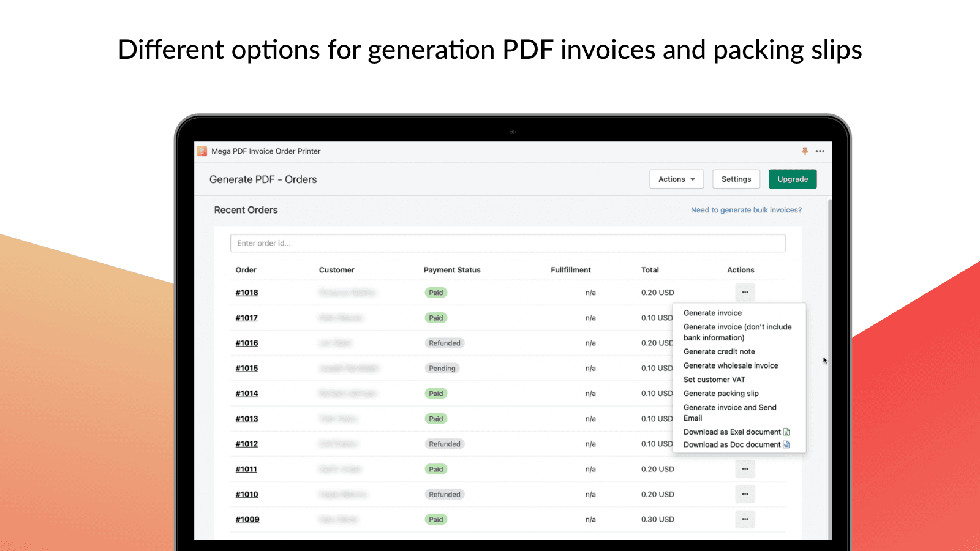Click the Excel file icon beside 'Download as Exel document'
Screen dimensions: 980x551
coord(786,432)
